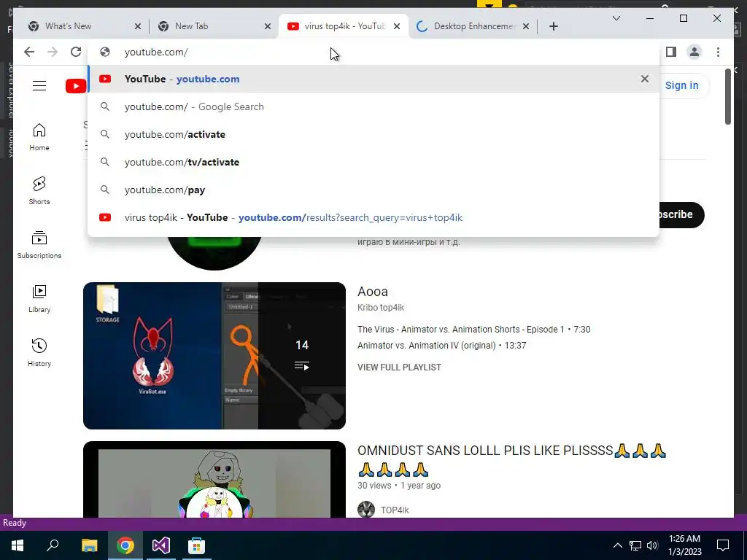Viewport: 747px width, 560px height.
Task: Open the Chrome profile avatar icon
Action: (694, 52)
